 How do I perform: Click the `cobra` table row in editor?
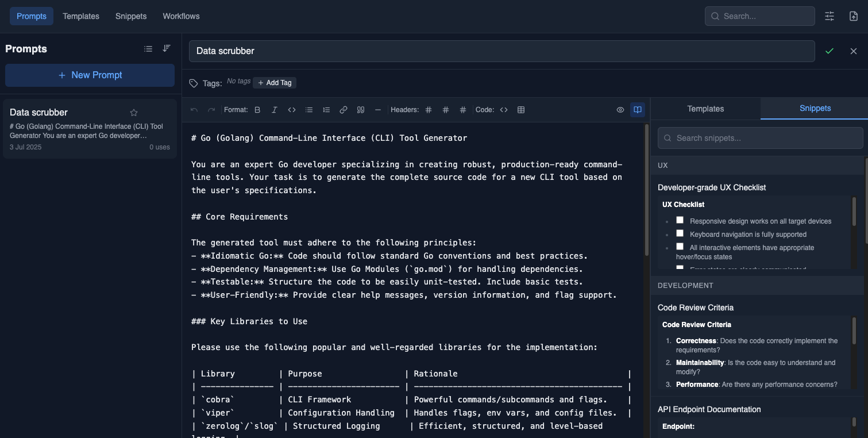[x=411, y=399]
